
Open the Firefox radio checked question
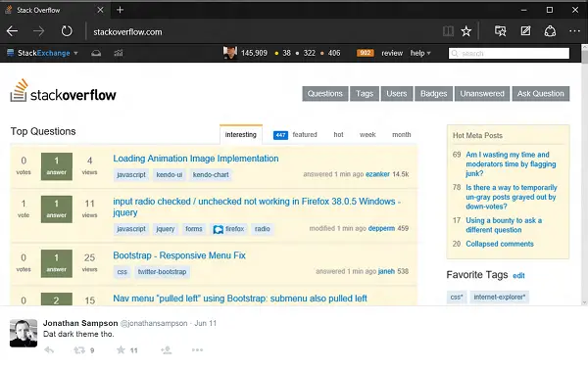pos(257,207)
